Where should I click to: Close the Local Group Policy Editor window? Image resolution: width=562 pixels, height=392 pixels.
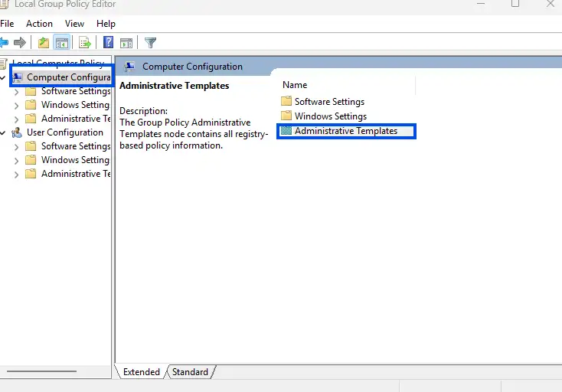[x=551, y=4]
